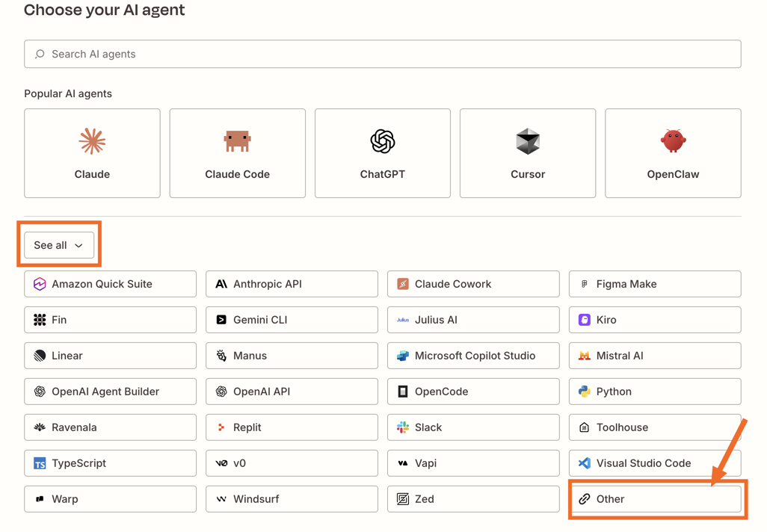Click the Claude Cowork orange icon
Viewport: 767px width, 532px height.
pos(403,284)
